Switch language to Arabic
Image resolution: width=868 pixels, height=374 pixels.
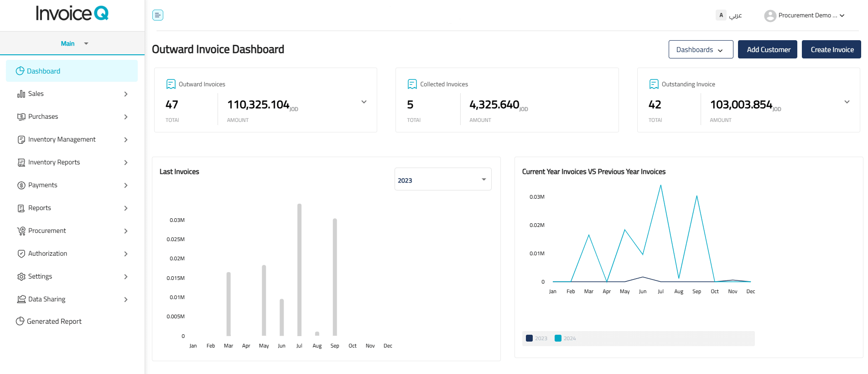735,16
